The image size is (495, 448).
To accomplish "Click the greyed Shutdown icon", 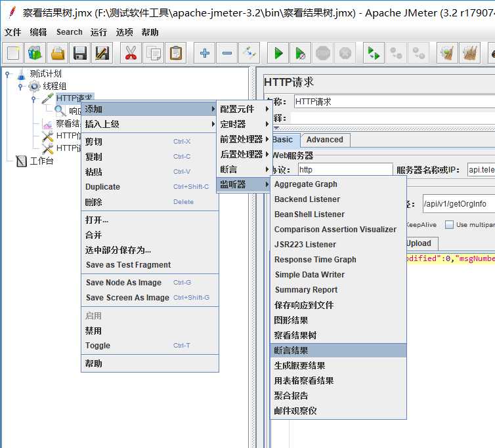I will coord(345,53).
